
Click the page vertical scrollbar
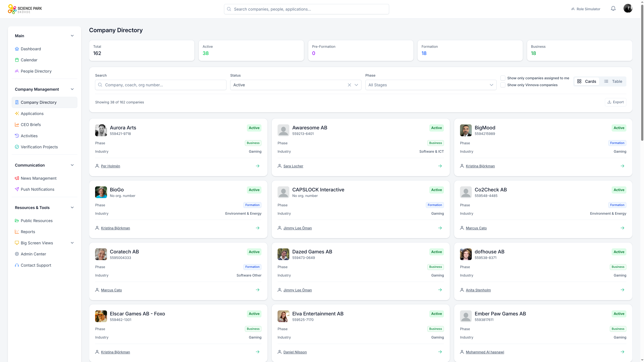[x=642, y=72]
